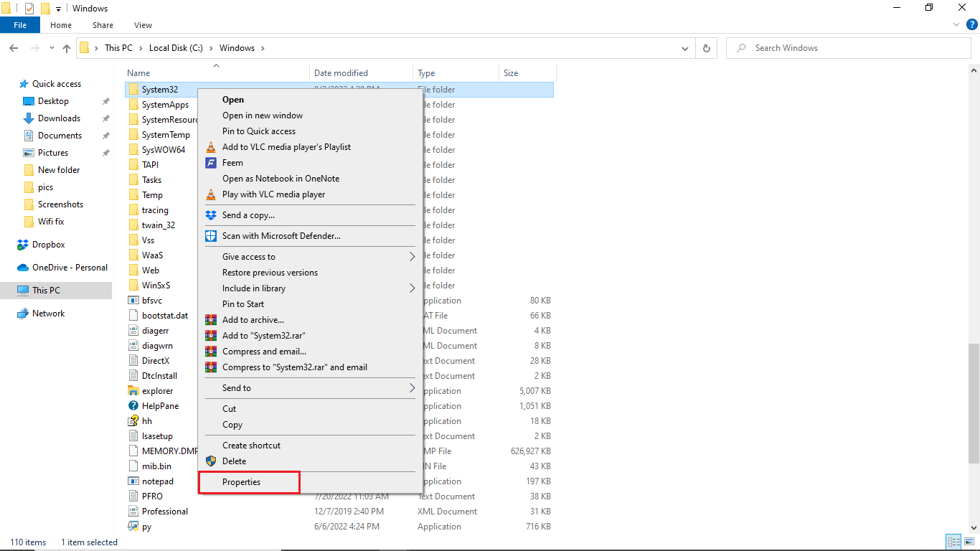Click the VLC icon beside Add to Playlist

210,147
